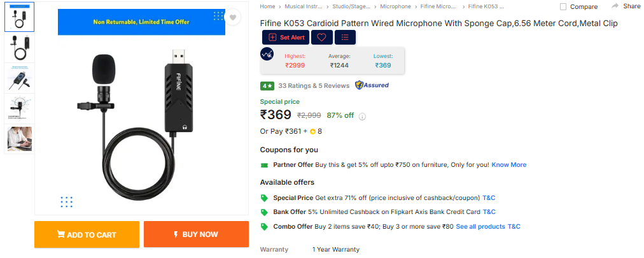Open T&C link for the Bank Offer

coord(489,212)
